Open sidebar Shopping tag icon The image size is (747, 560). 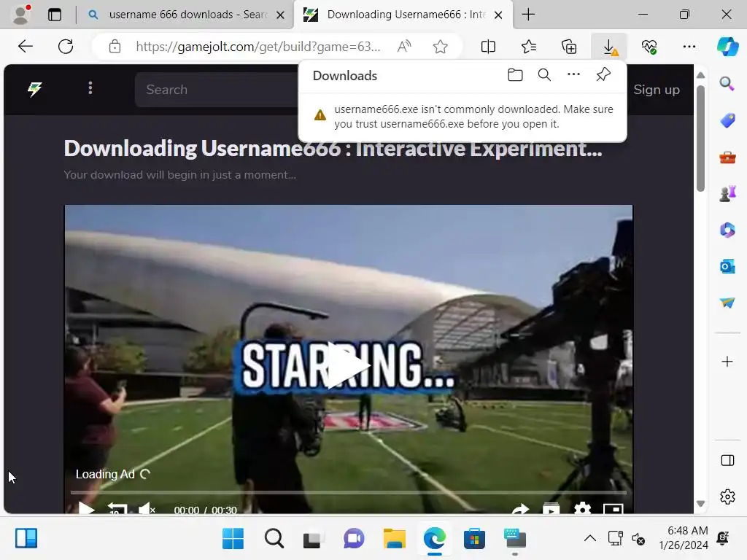(727, 120)
